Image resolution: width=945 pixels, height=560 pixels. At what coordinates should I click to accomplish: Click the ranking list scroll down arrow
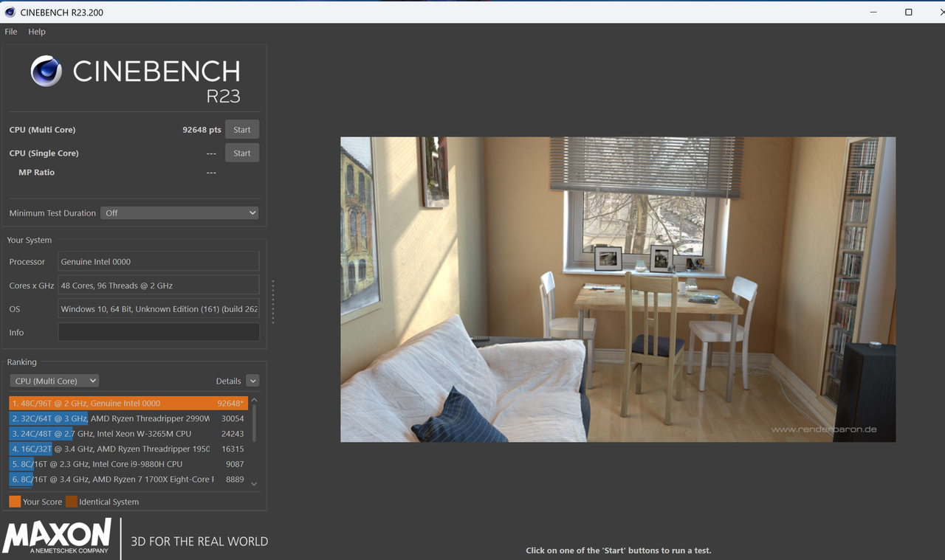coord(255,484)
